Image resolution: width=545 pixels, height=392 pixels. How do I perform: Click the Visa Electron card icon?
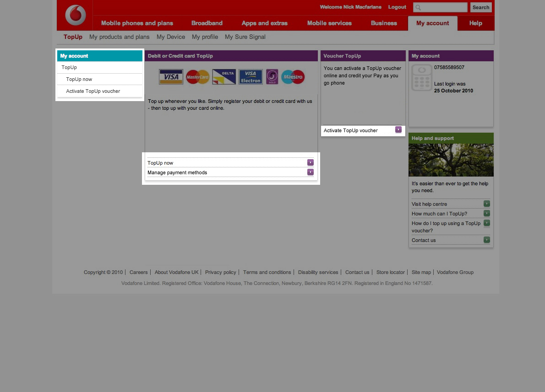pyautogui.click(x=251, y=77)
